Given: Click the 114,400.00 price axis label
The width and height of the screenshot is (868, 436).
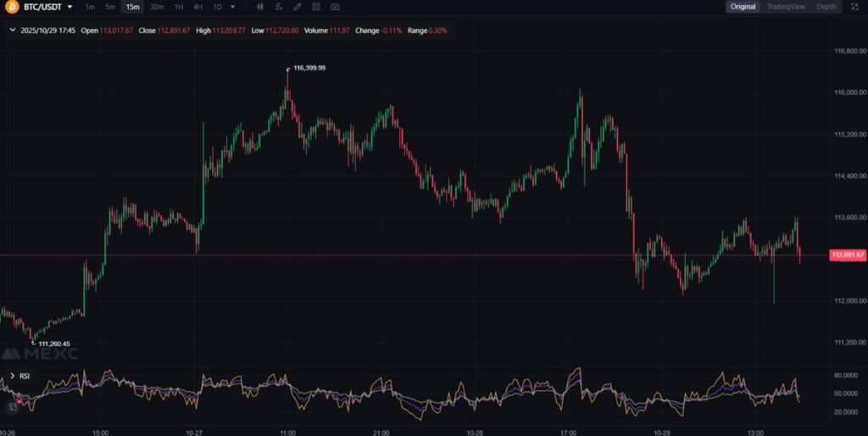Looking at the screenshot, I should click(x=849, y=176).
